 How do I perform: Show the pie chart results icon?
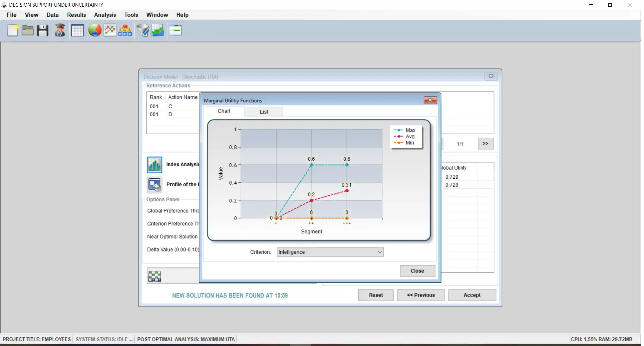pos(95,30)
